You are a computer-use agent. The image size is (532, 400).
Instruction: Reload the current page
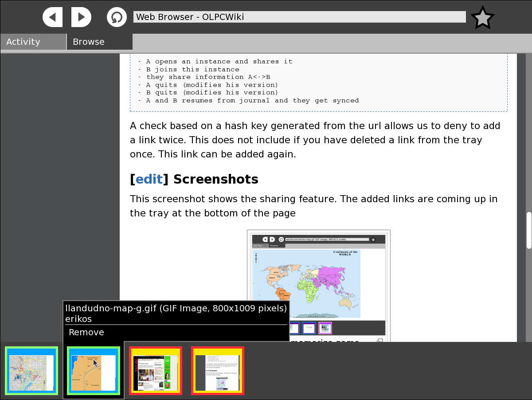(x=117, y=17)
